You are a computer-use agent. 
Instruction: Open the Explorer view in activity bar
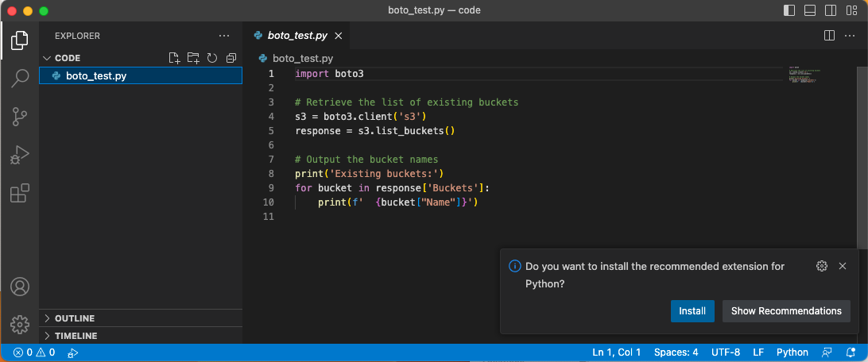pos(19,40)
